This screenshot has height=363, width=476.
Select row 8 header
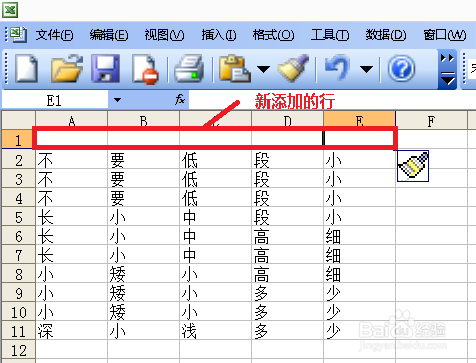pyautogui.click(x=19, y=274)
